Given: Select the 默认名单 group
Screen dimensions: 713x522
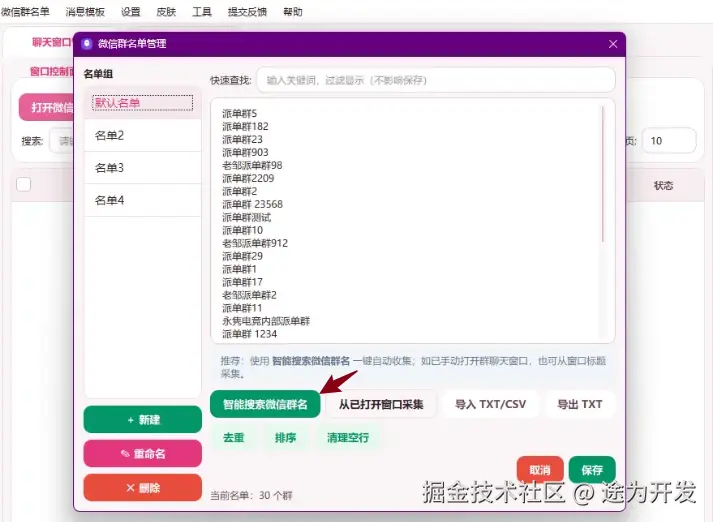Looking at the screenshot, I should pos(143,103).
